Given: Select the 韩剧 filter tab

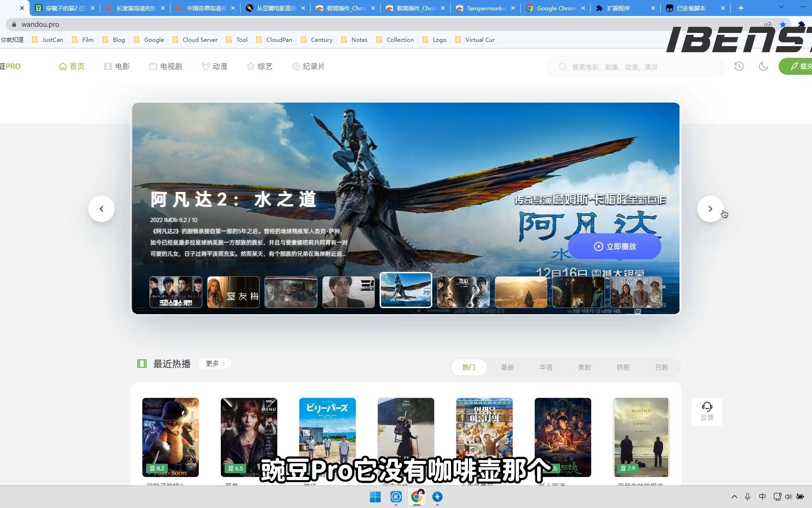Looking at the screenshot, I should [x=623, y=367].
